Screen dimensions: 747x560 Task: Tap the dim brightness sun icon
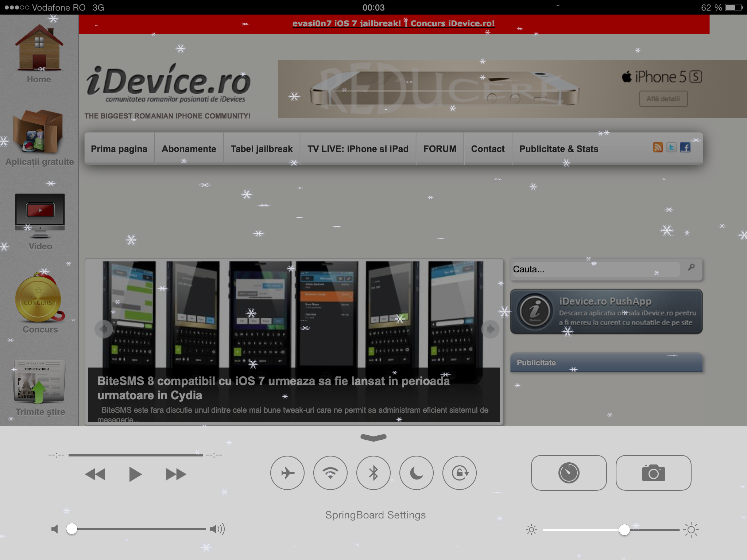pos(531,530)
